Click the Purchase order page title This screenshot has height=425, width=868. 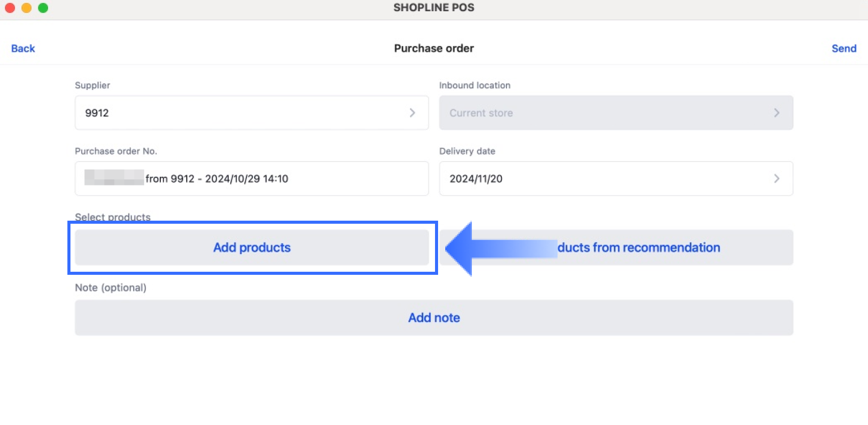coord(433,49)
